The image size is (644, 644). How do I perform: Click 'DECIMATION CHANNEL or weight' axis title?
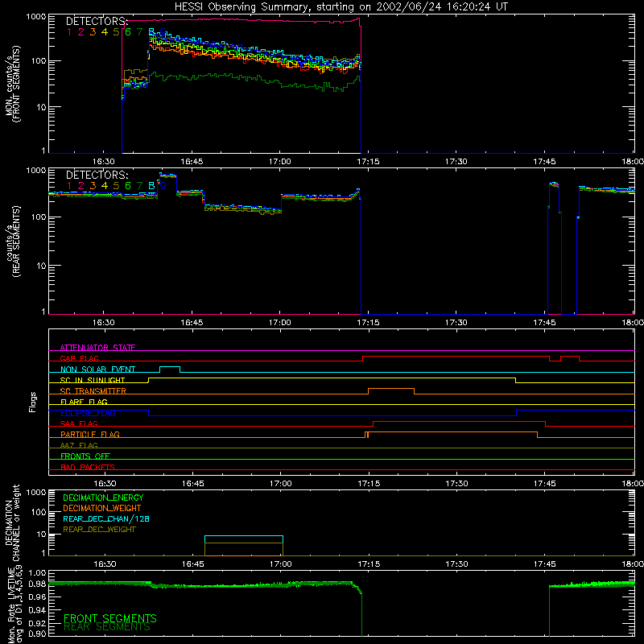click(13, 523)
